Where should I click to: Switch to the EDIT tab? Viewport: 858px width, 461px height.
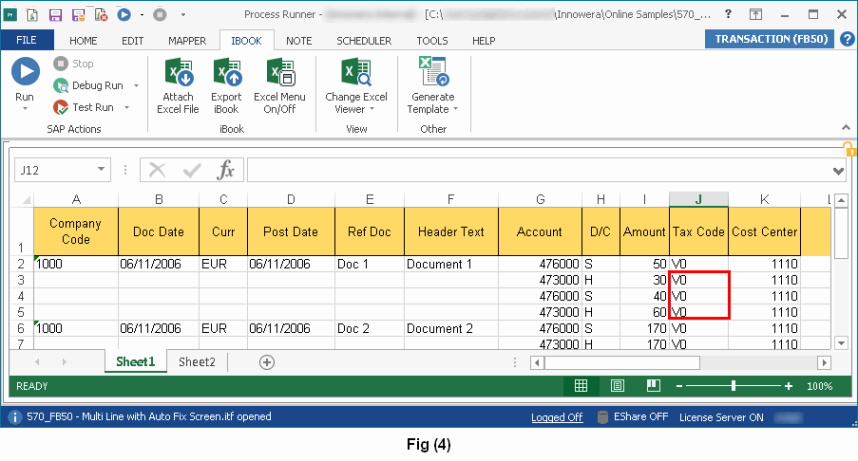[132, 41]
